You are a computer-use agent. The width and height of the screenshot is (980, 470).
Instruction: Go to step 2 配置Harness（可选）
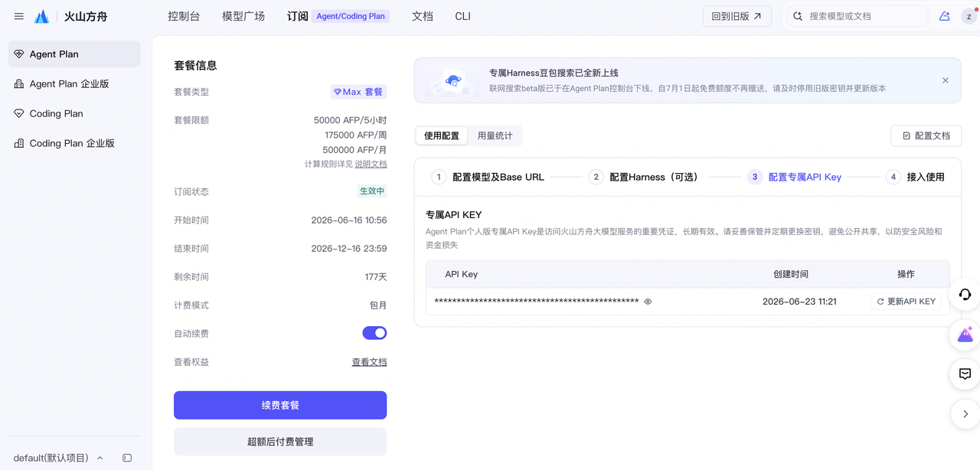[644, 177]
